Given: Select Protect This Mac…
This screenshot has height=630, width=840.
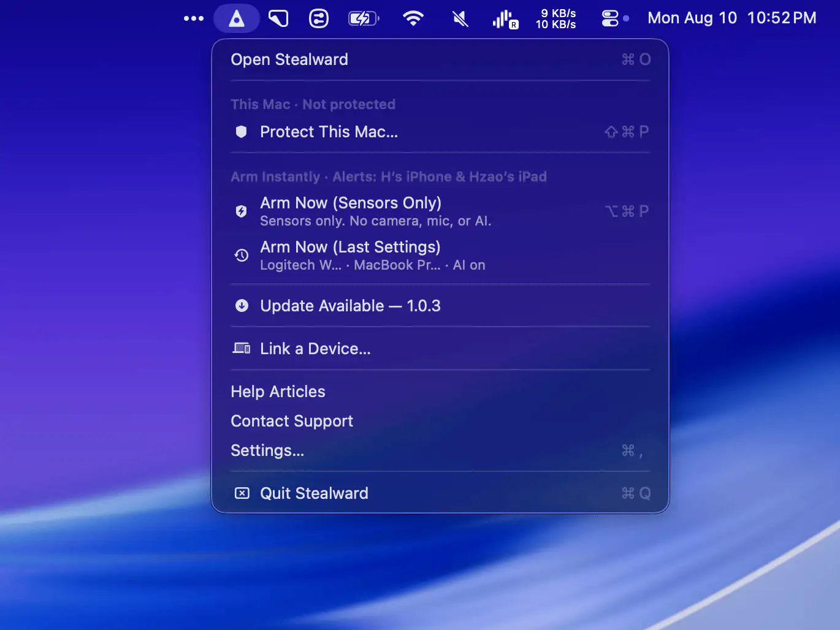Looking at the screenshot, I should pyautogui.click(x=440, y=132).
